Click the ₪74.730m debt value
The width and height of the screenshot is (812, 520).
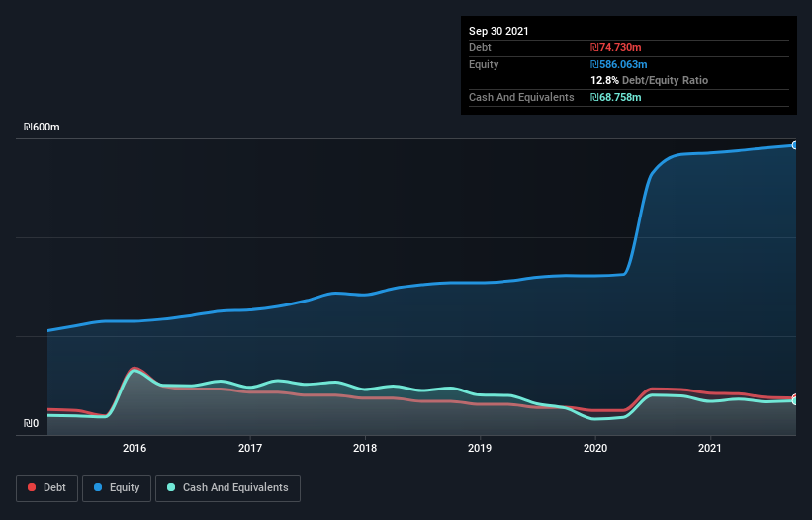point(616,47)
